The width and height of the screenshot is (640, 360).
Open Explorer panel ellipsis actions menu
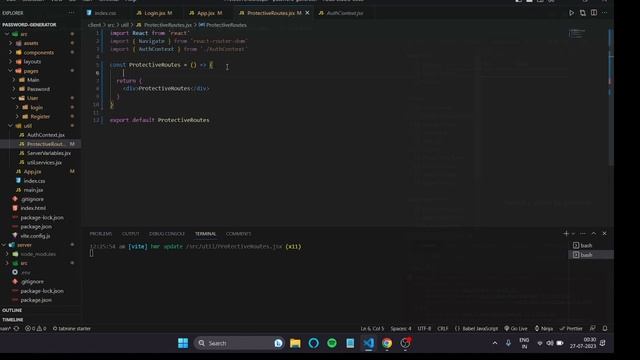click(x=71, y=13)
